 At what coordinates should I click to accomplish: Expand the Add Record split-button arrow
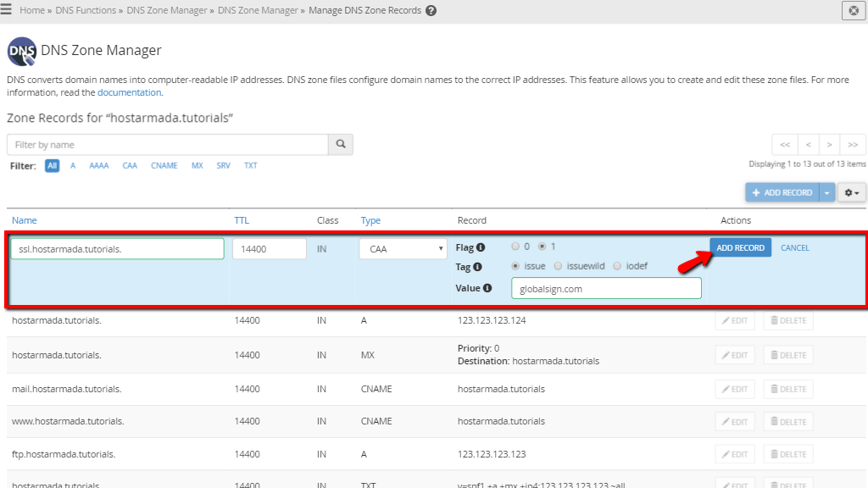pos(827,192)
